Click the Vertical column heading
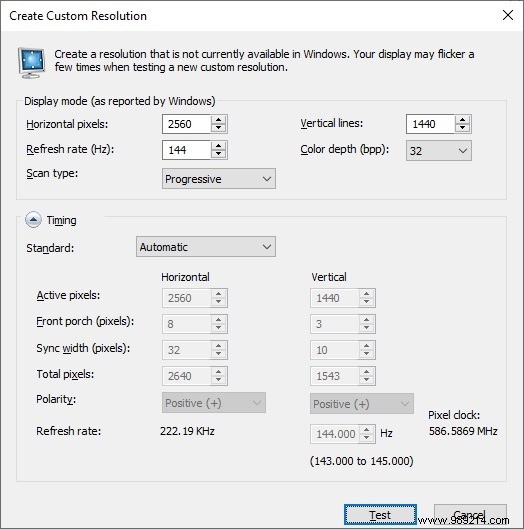The height and width of the screenshot is (529, 524). pyautogui.click(x=329, y=277)
